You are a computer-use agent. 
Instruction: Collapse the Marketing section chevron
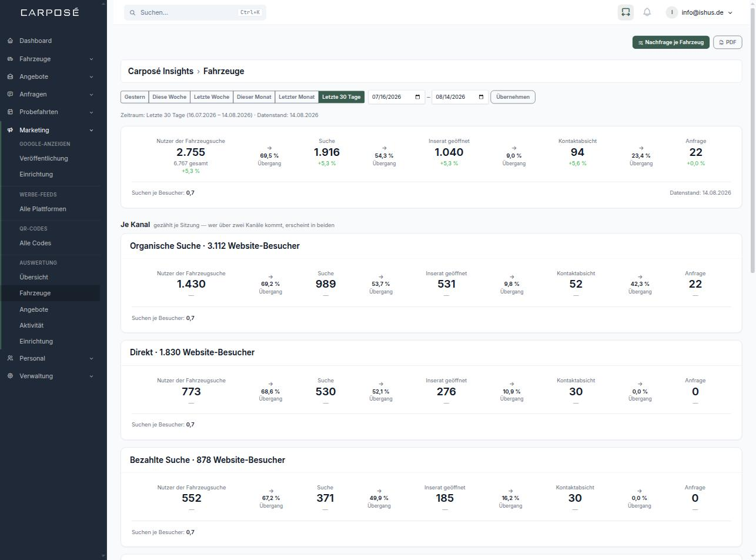pos(91,130)
